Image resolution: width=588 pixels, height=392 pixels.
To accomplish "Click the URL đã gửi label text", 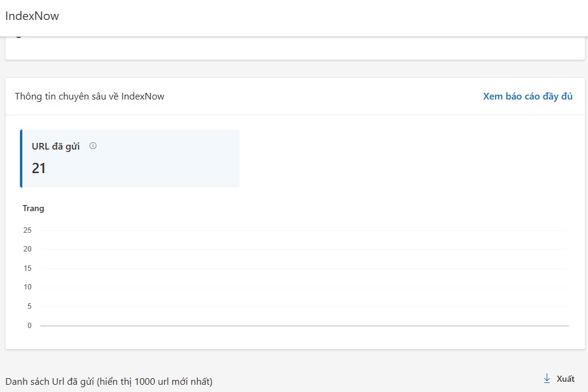I will [x=56, y=147].
